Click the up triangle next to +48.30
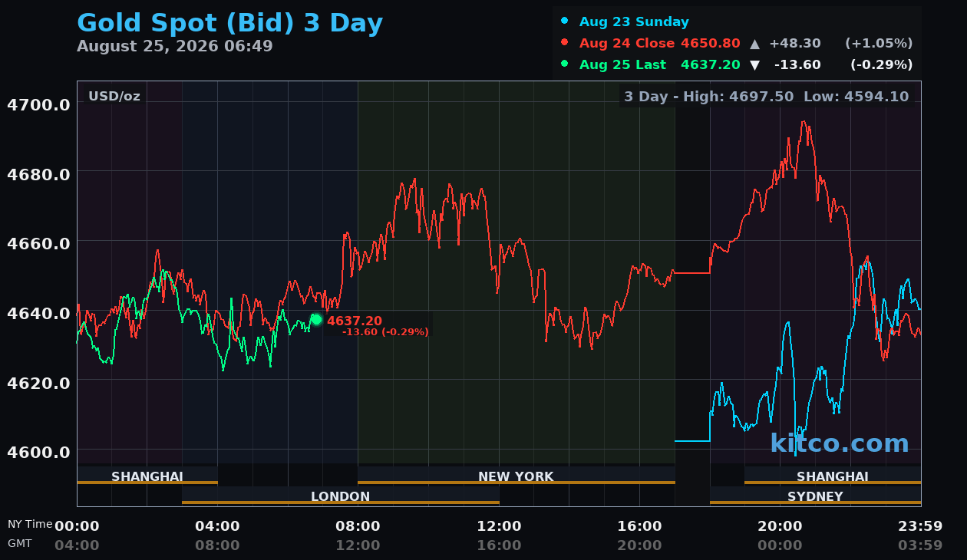The width and height of the screenshot is (967, 560). pos(754,44)
